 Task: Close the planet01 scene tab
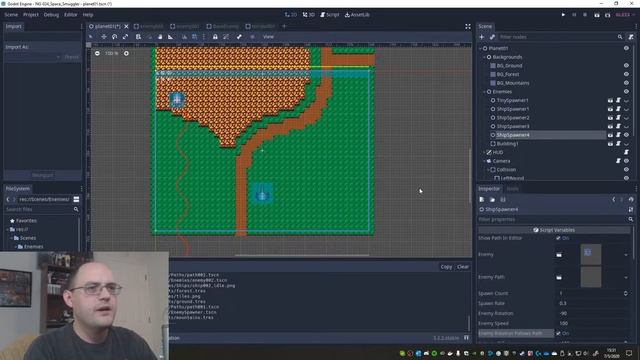point(126,27)
